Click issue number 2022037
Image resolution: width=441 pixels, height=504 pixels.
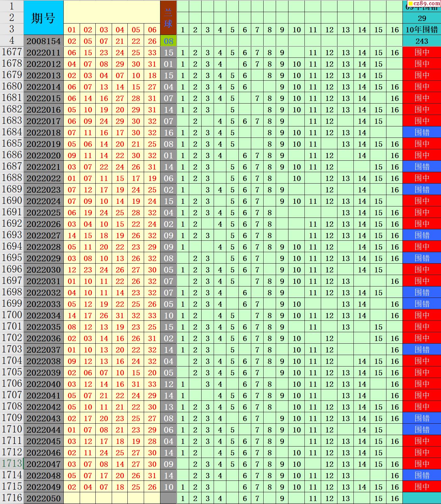click(x=43, y=350)
